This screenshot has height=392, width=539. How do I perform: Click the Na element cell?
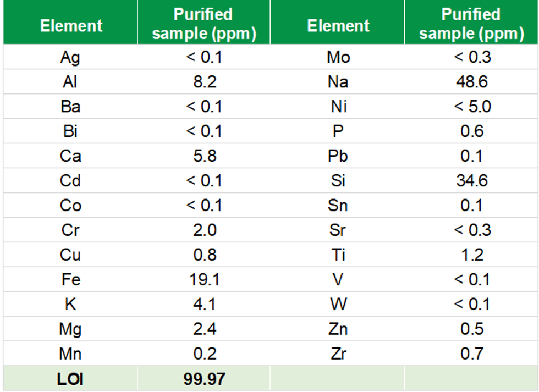click(x=338, y=82)
